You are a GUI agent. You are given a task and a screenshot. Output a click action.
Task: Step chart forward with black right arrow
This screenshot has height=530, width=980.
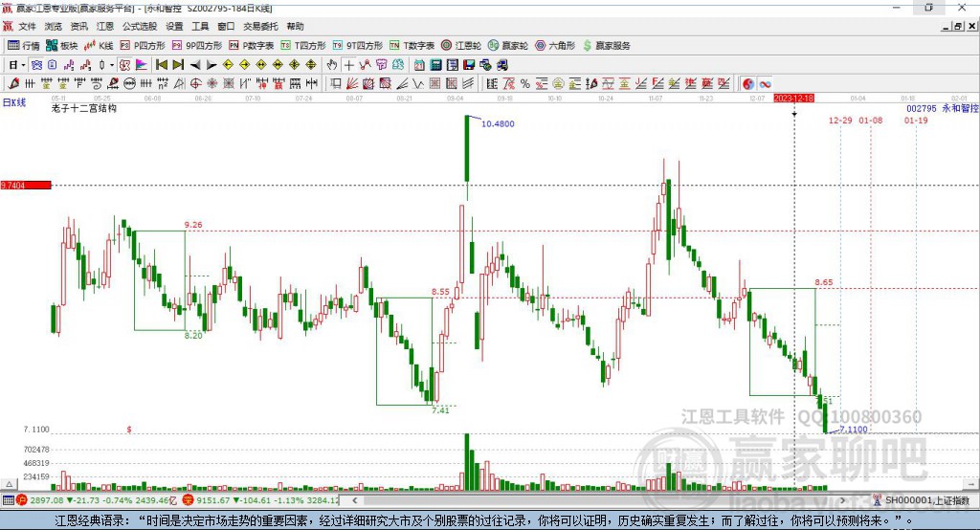212,65
